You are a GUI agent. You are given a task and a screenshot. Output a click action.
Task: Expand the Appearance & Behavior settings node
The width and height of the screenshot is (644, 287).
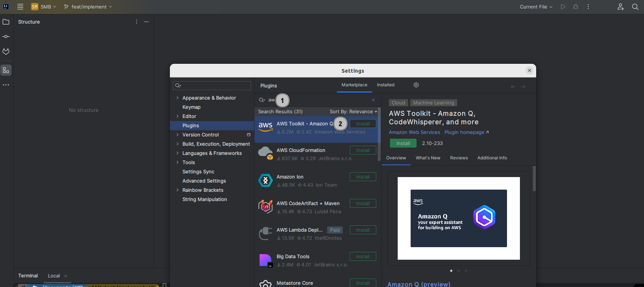(x=178, y=98)
